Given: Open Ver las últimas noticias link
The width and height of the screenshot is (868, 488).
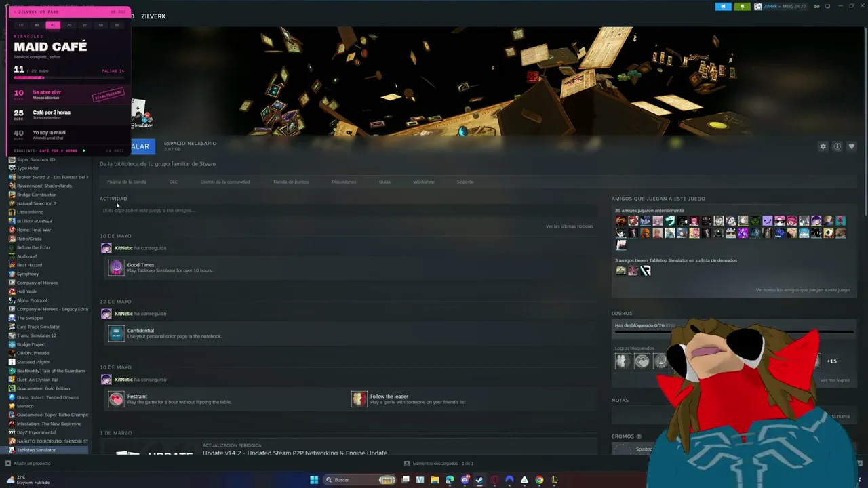Looking at the screenshot, I should (569, 226).
